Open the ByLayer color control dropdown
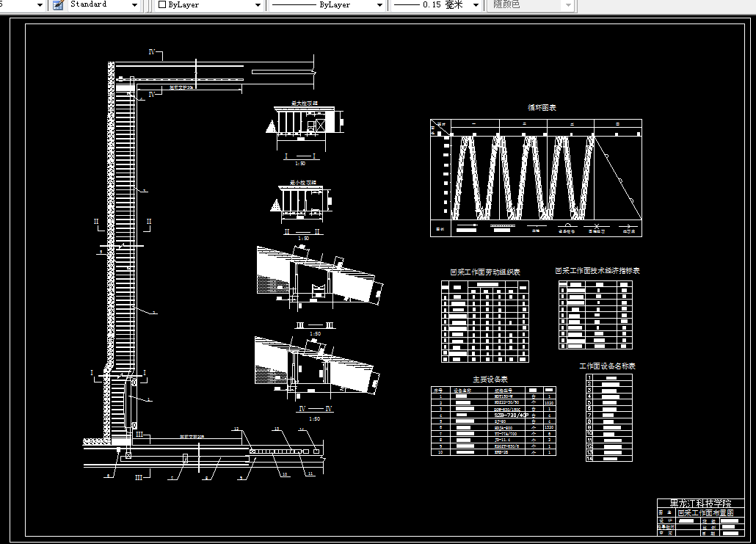Viewport: 756px width, 544px height. click(x=258, y=5)
